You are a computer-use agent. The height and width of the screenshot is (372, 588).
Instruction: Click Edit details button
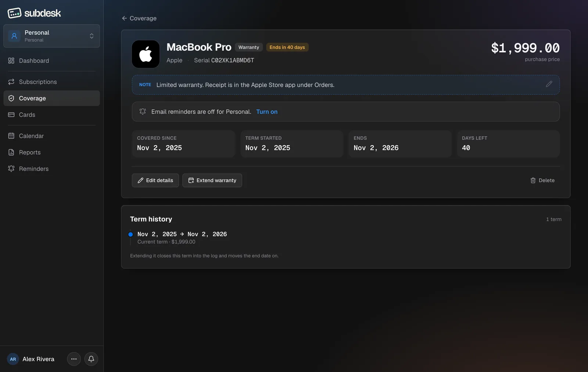click(155, 180)
